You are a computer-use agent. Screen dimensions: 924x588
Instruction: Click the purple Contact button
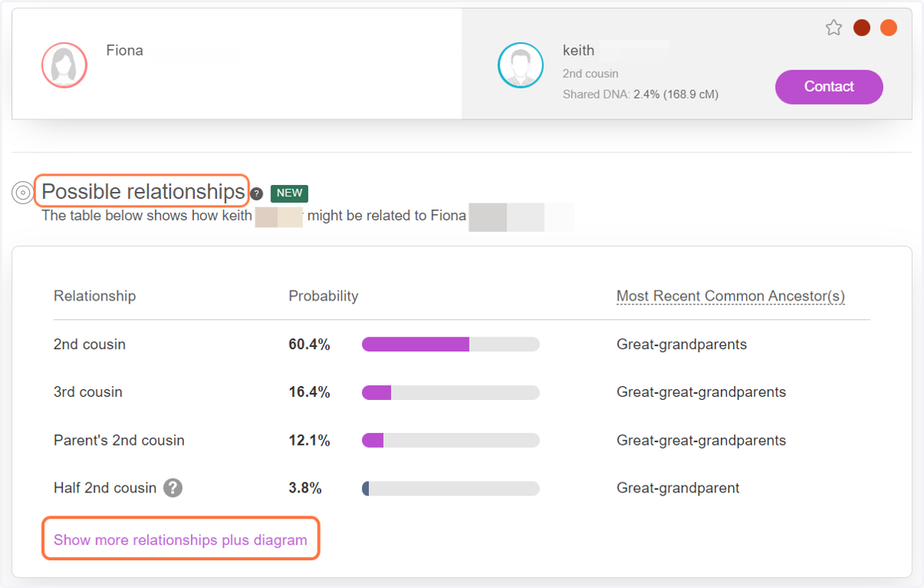[829, 86]
